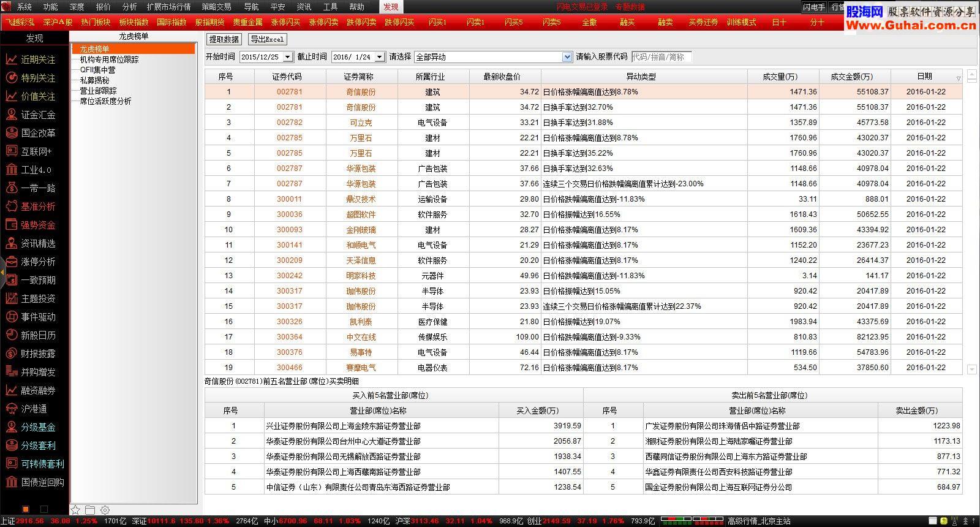
Task: Click the 日期 column sort arrow
Action: [x=959, y=78]
